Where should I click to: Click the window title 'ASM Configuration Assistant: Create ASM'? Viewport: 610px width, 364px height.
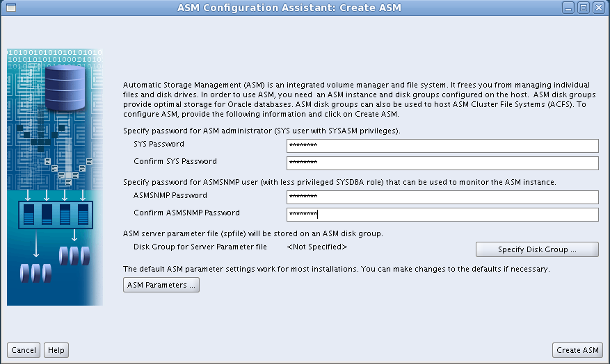[x=289, y=8]
